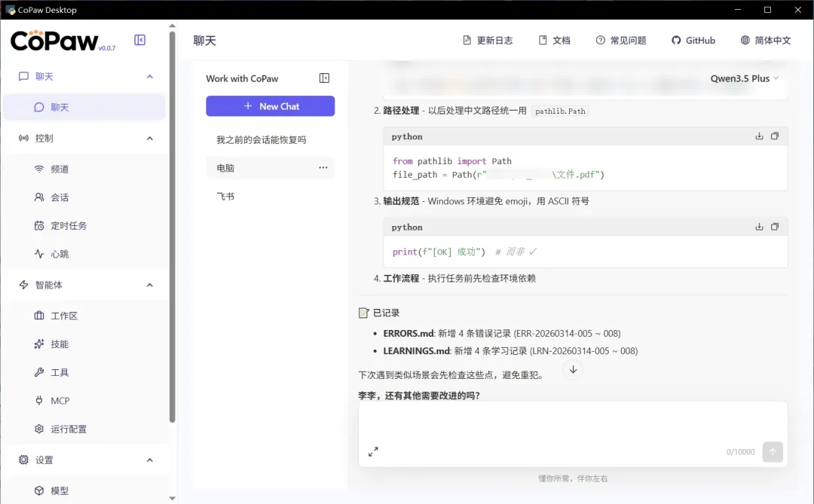Select the 飞书 chat
Screen dimensions: 814x504
[270, 196]
